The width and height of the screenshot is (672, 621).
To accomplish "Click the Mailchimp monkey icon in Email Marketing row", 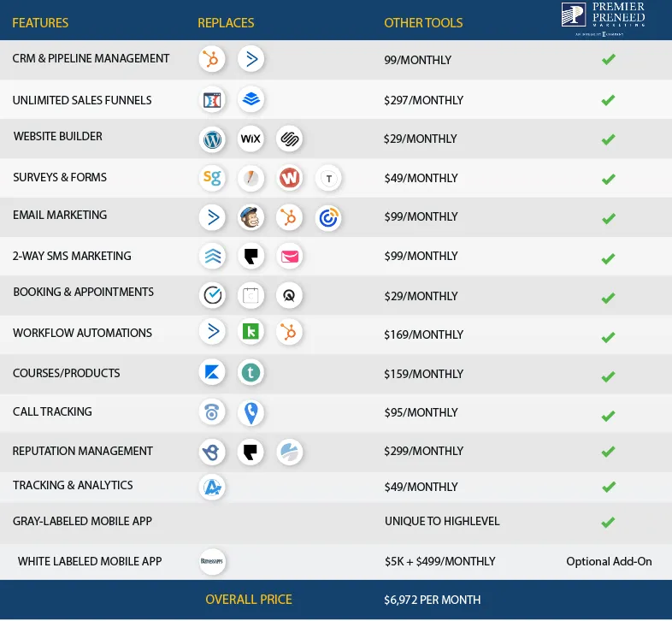I will [x=251, y=217].
